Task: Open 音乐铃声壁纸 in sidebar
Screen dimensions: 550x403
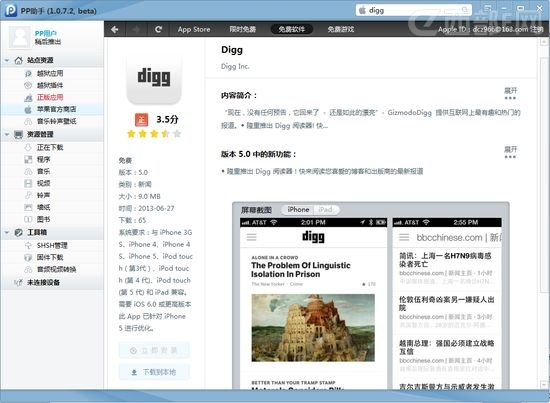Action: point(56,121)
